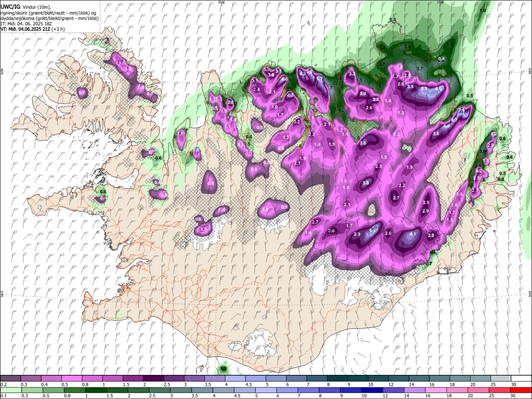Click the '4.1' value in the southeast highlands

pos(413,234)
